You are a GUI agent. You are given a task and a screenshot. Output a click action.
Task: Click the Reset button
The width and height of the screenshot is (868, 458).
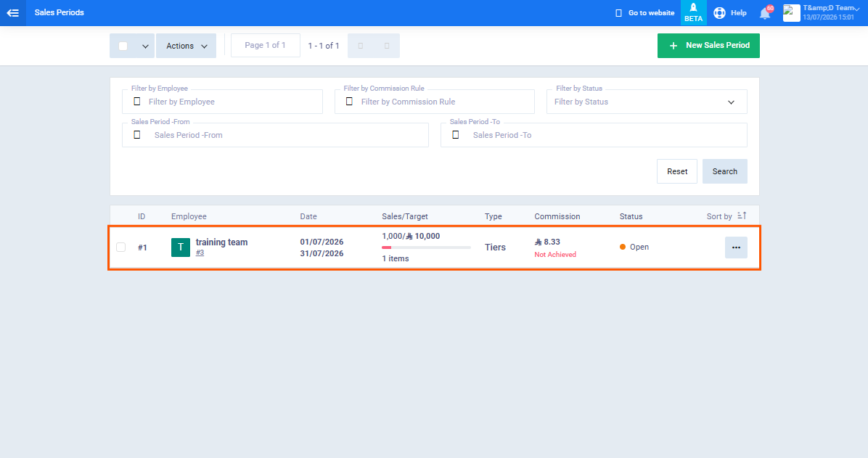pyautogui.click(x=677, y=172)
